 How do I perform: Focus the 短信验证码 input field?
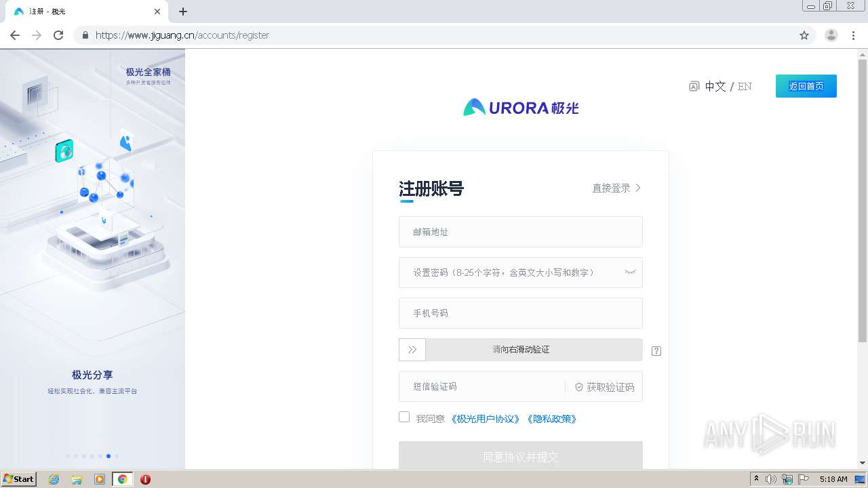[481, 386]
